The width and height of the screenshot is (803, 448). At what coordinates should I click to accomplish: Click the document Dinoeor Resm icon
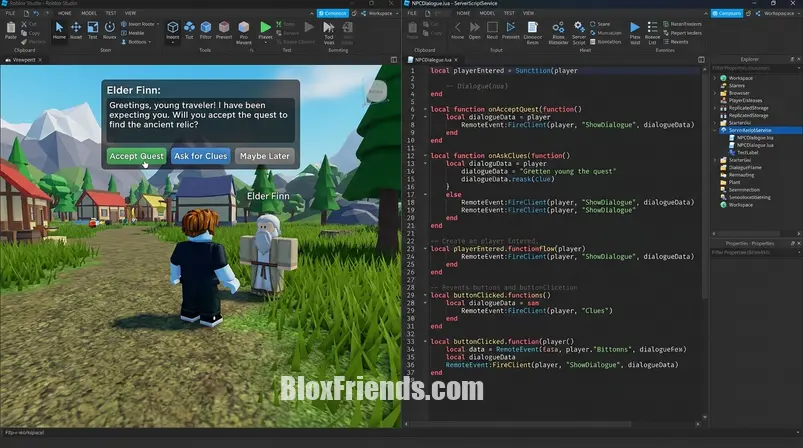click(x=533, y=28)
